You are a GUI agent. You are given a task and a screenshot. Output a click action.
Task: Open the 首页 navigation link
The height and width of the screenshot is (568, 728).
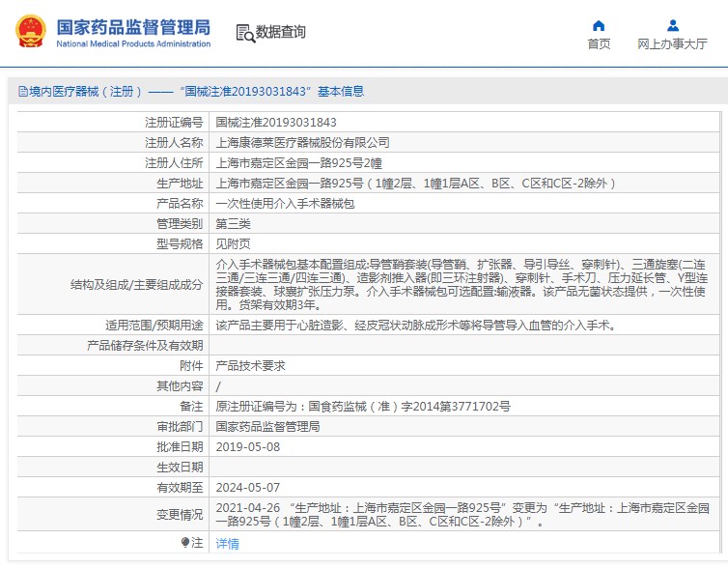[x=599, y=44]
